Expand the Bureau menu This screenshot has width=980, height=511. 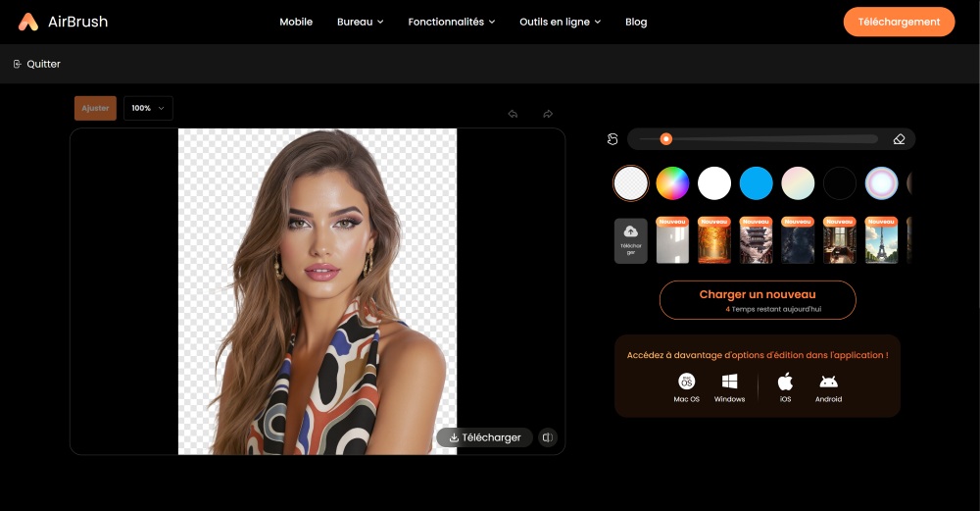click(x=360, y=22)
